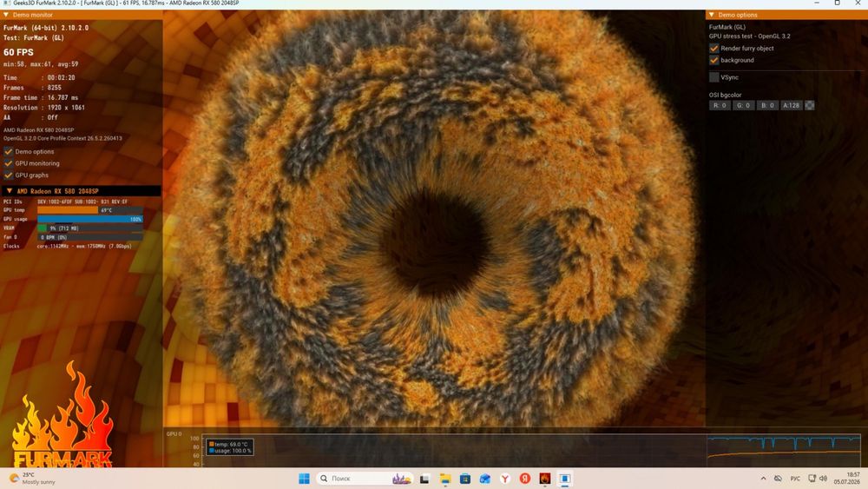
Task: Open Yandex Browser from taskbar
Action: point(505,479)
